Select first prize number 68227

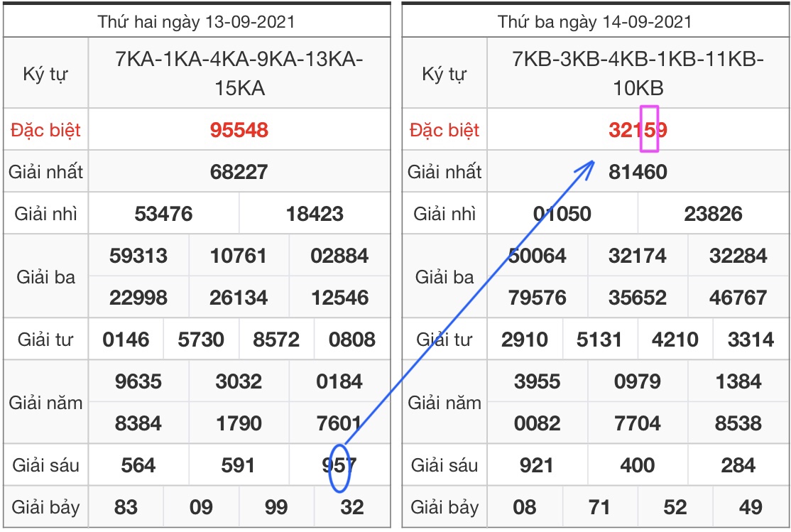click(239, 172)
